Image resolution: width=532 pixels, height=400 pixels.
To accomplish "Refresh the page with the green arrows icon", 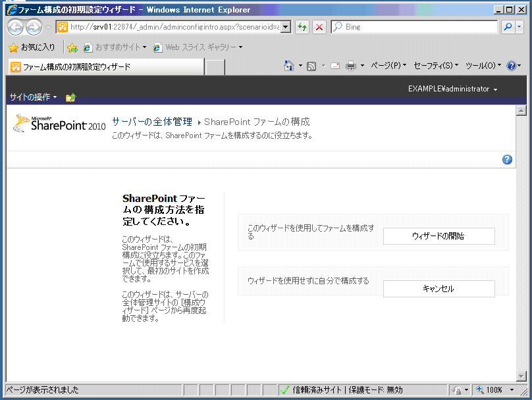I will pos(302,27).
